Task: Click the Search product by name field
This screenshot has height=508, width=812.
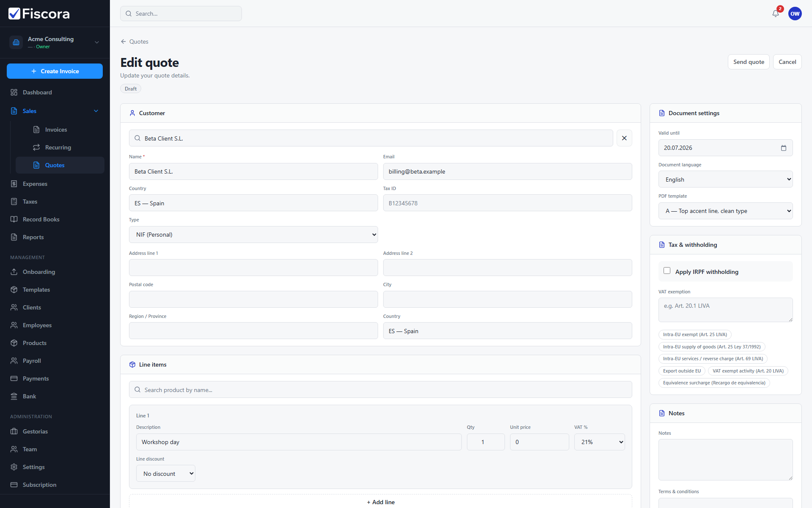Action: click(381, 389)
